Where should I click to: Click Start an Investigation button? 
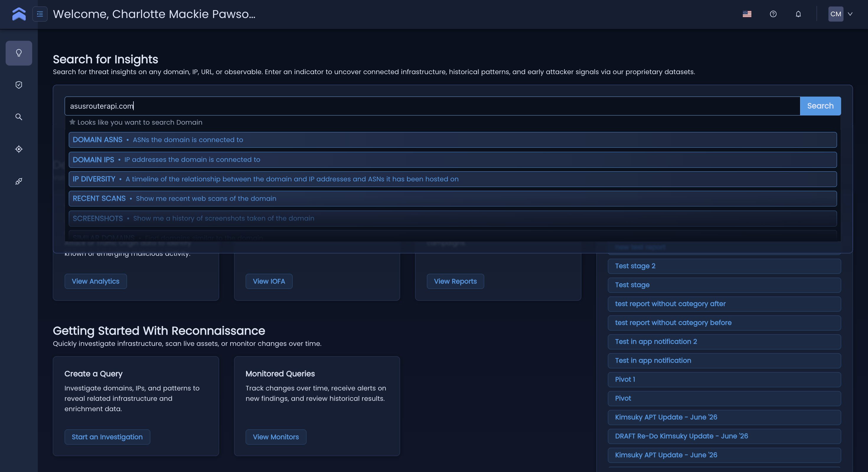pyautogui.click(x=107, y=437)
